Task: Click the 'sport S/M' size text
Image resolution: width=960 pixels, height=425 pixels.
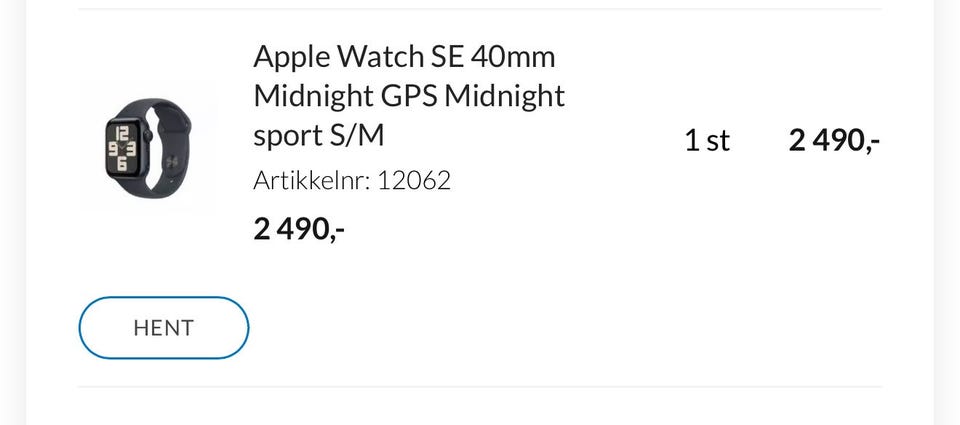Action: 318,135
